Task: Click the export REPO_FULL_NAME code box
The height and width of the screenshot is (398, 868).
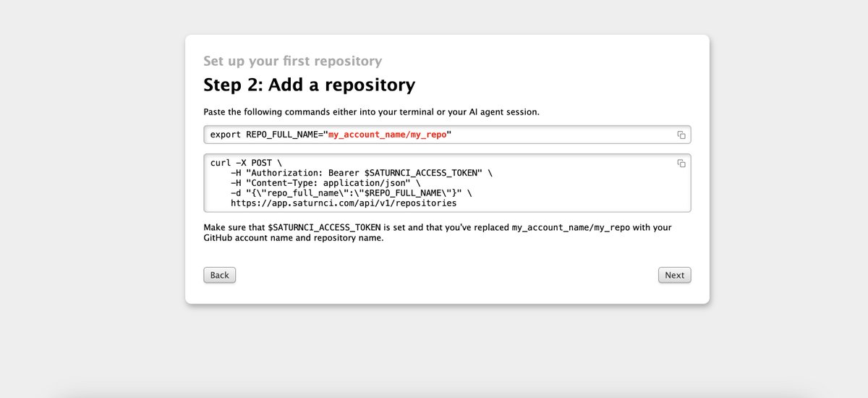Action: 447,135
